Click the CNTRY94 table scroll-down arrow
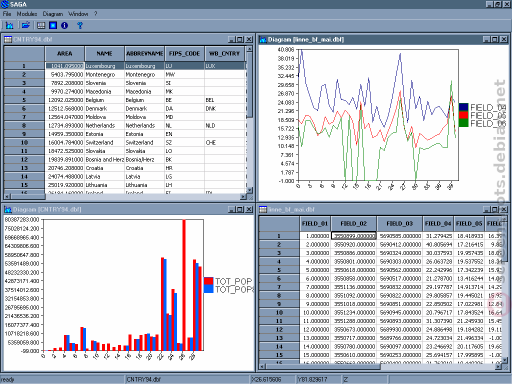512x384 pixels. click(x=249, y=190)
